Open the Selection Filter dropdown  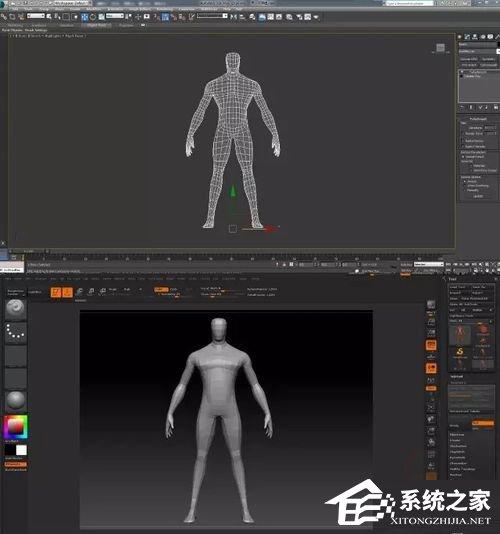click(36, 16)
